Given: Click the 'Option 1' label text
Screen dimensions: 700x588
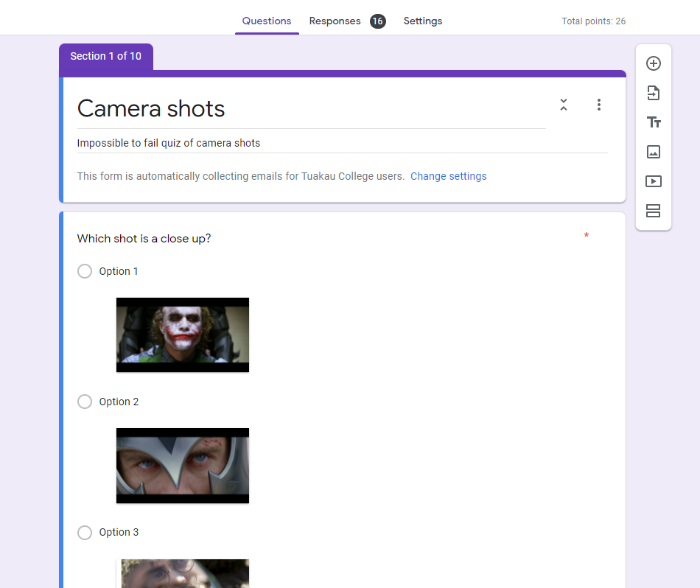Looking at the screenshot, I should (x=119, y=271).
